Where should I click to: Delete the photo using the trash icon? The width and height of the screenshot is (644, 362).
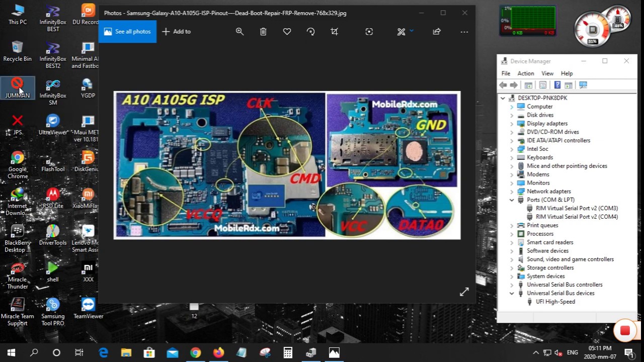[263, 32]
